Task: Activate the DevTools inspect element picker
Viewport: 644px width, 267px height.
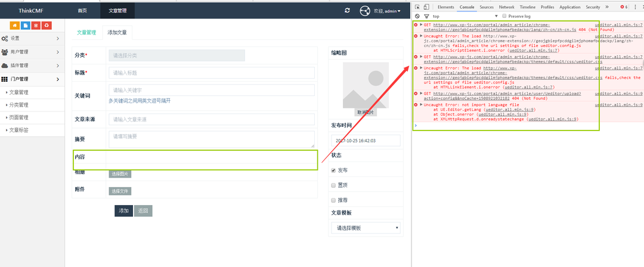Action: click(x=417, y=7)
